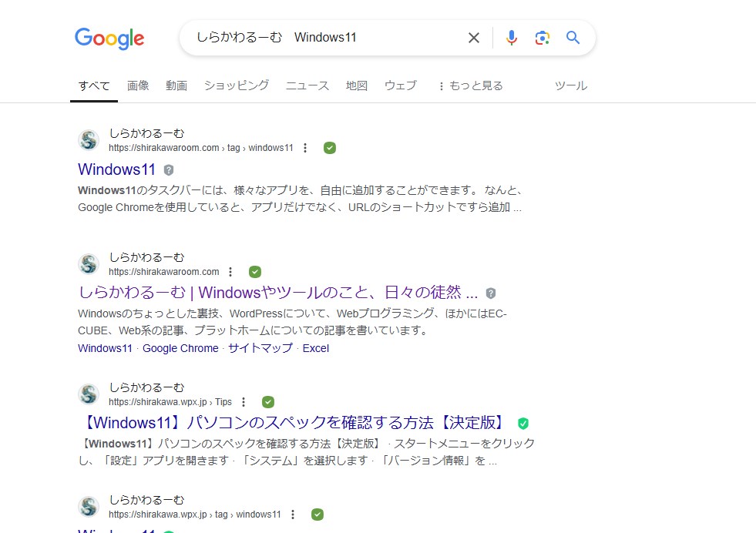Viewport: 756px width, 533px height.
Task: Open three-dot menu for first shirakawaroom.com result
Action: (306, 148)
